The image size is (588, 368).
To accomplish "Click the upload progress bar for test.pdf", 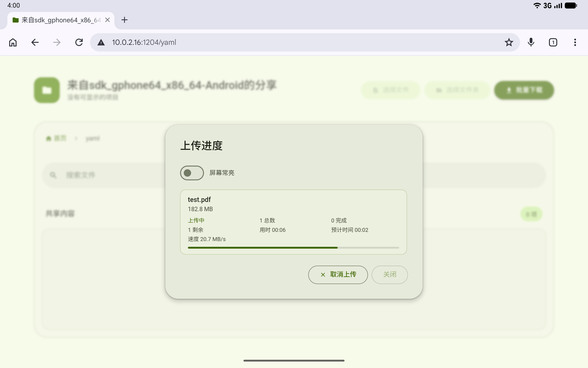I will click(293, 247).
